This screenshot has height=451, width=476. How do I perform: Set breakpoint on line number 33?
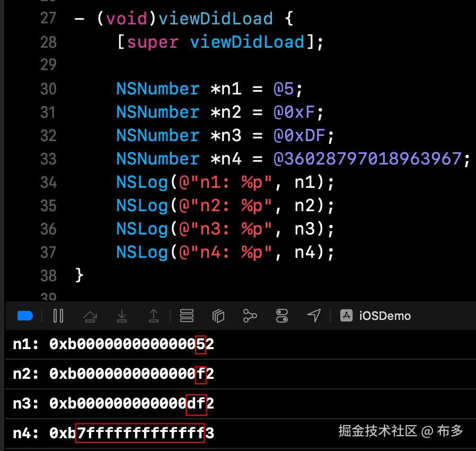click(48, 159)
